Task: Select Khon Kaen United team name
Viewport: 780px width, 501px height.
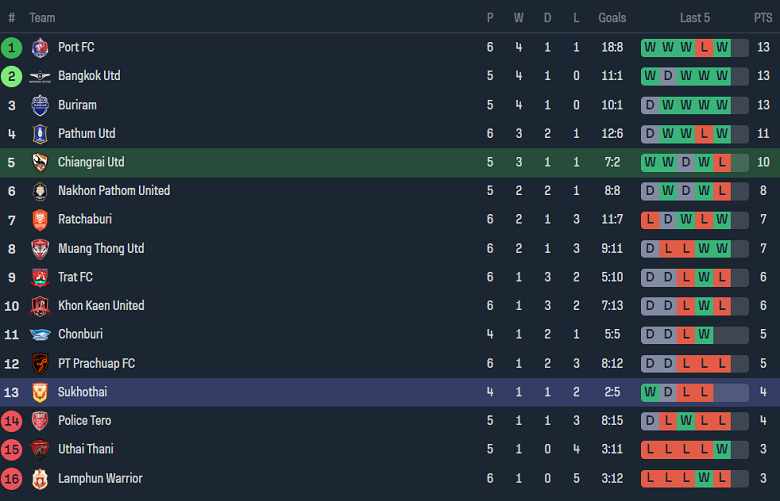Action: [x=100, y=306]
